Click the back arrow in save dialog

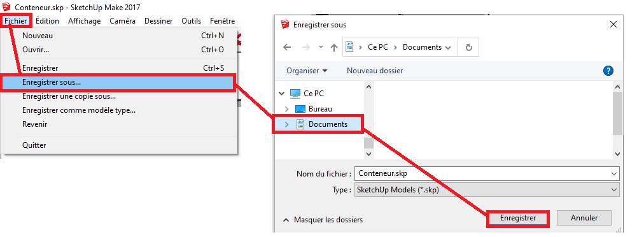point(287,47)
